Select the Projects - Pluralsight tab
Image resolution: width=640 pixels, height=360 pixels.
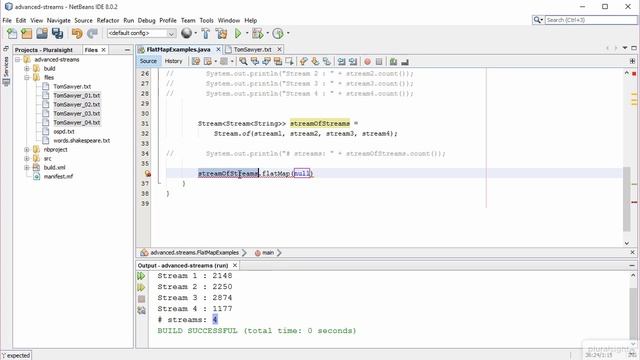[x=44, y=50]
